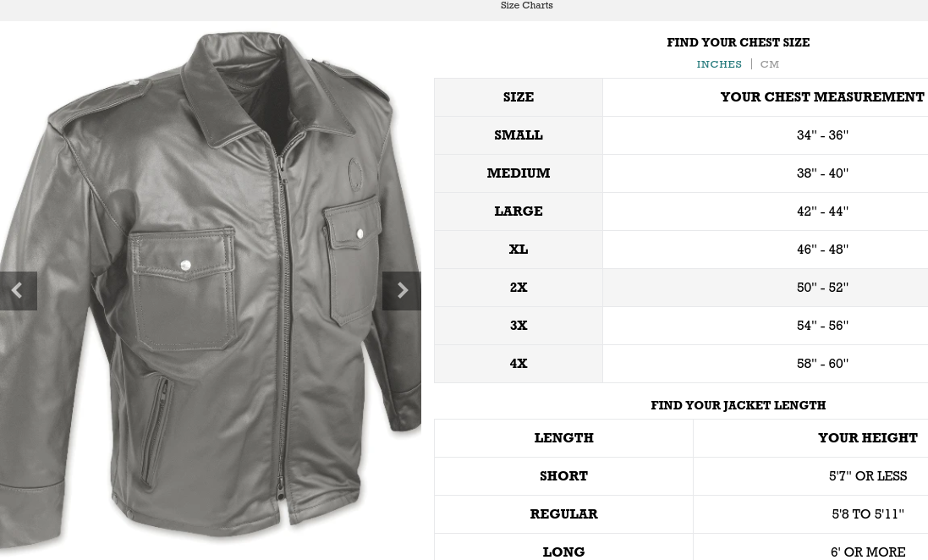Select the XL size row
This screenshot has width=928, height=560.
681,250
